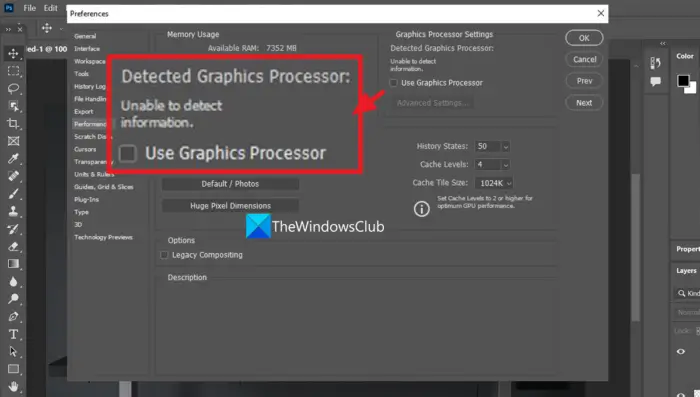Screen dimensions: 700x397
Task: Open the History States dropdown
Action: 492,146
